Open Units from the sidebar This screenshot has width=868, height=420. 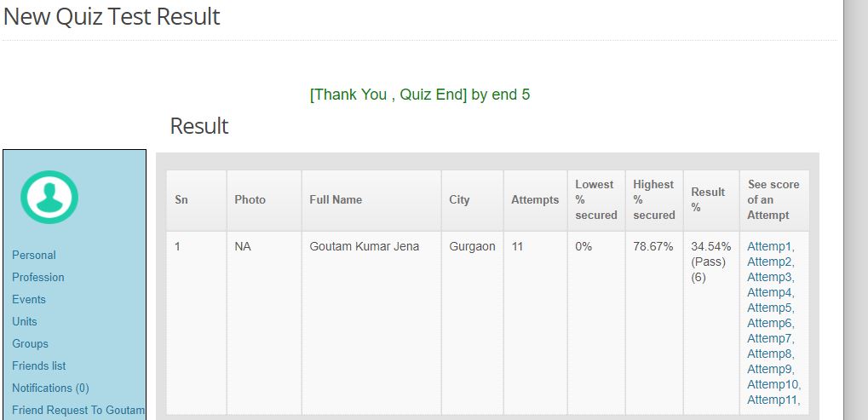[25, 321]
